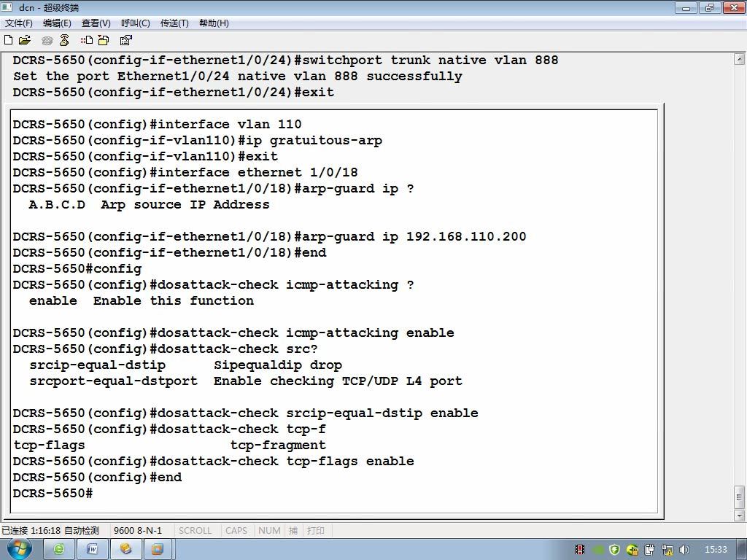Click the 自动检测 status bar entry
This screenshot has width=747, height=560.
click(x=82, y=530)
